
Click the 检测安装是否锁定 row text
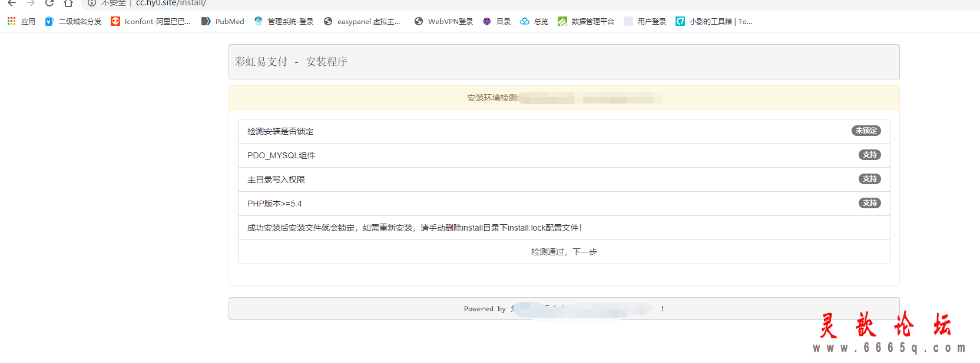(280, 131)
